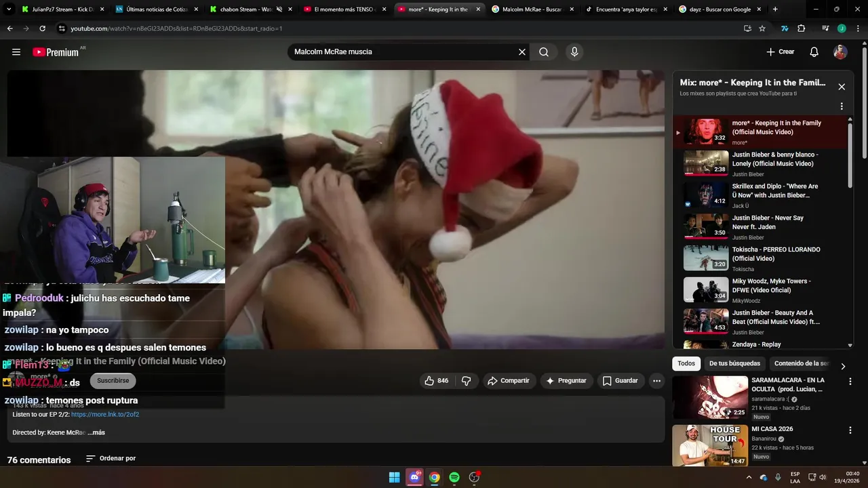This screenshot has height=488, width=868.
Task: Play Justin Bieber Never Say Never
Action: click(x=762, y=227)
